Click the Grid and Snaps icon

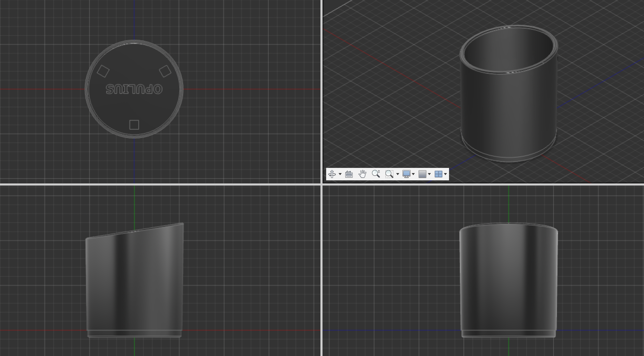(x=422, y=174)
